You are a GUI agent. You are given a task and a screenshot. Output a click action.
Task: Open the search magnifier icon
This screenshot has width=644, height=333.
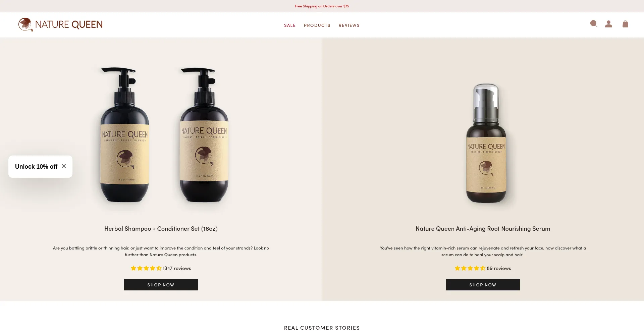tap(594, 24)
